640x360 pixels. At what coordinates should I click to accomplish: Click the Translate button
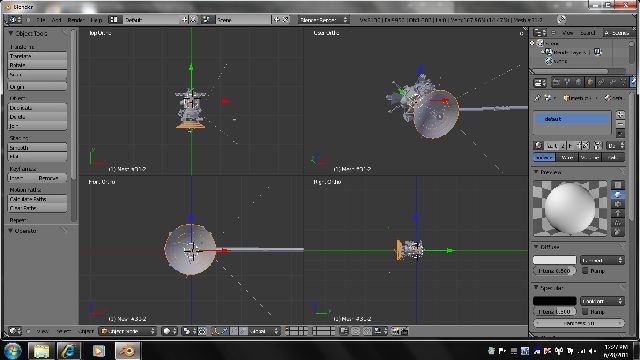click(37, 56)
